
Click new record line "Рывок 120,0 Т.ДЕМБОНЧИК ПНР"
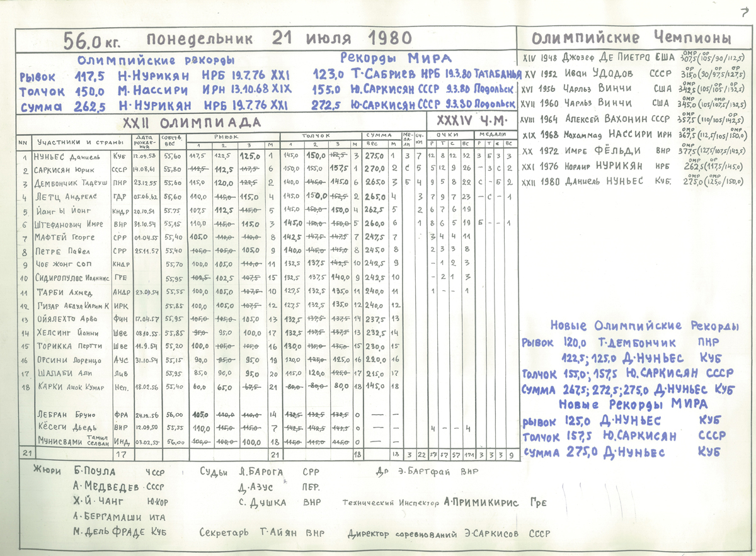point(621,343)
